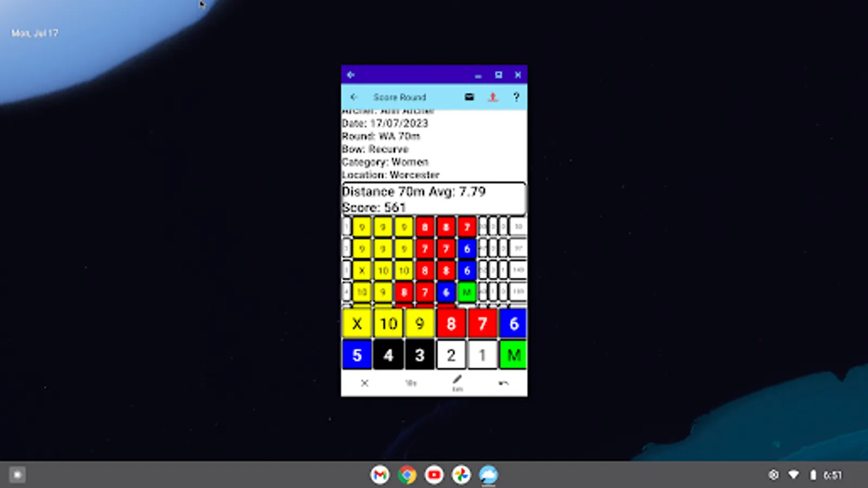Open Gmail from the shelf
This screenshot has height=488, width=868.
pyautogui.click(x=380, y=475)
